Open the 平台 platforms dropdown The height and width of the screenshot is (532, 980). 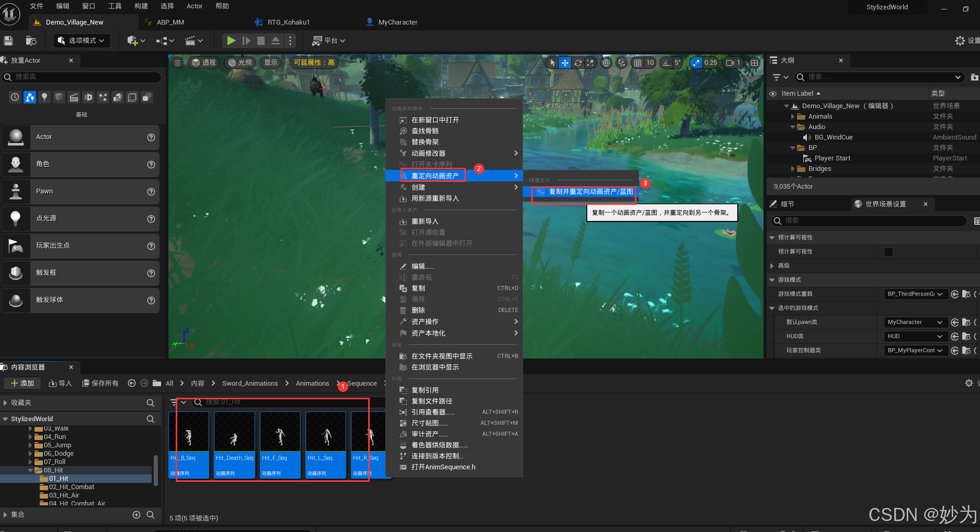[328, 40]
